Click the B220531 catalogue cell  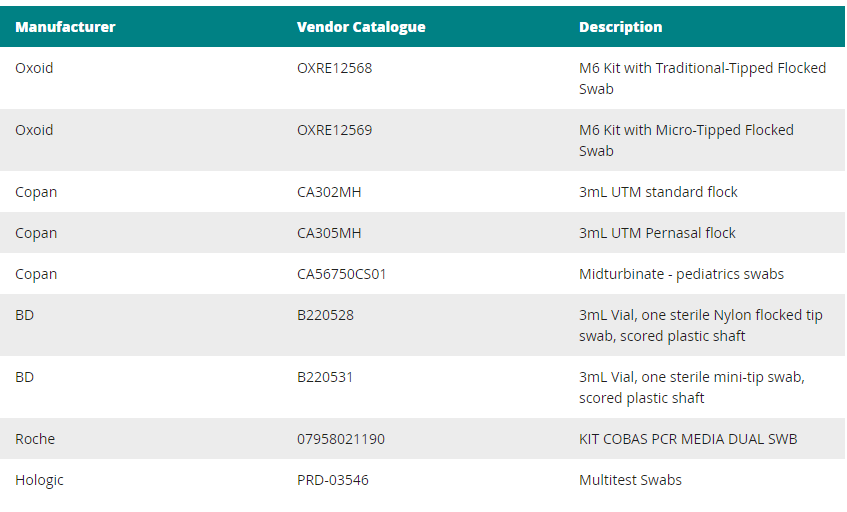point(325,377)
